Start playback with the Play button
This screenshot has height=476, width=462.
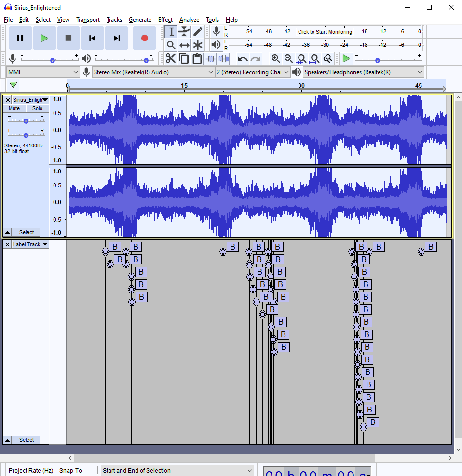click(44, 38)
